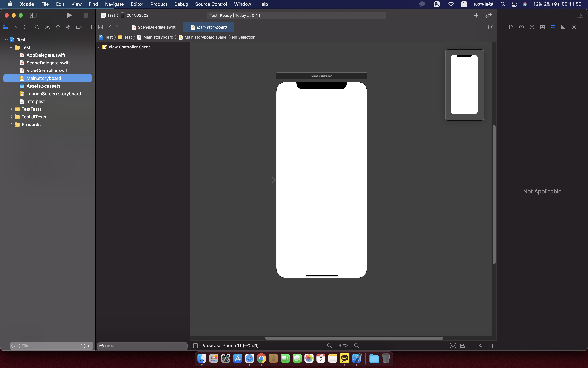The image size is (588, 368).
Task: Open the Product menu
Action: pyautogui.click(x=159, y=4)
